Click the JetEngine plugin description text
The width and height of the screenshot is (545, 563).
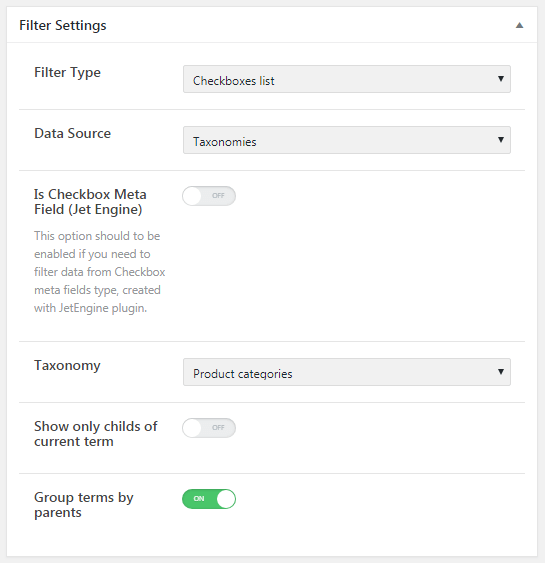99,272
